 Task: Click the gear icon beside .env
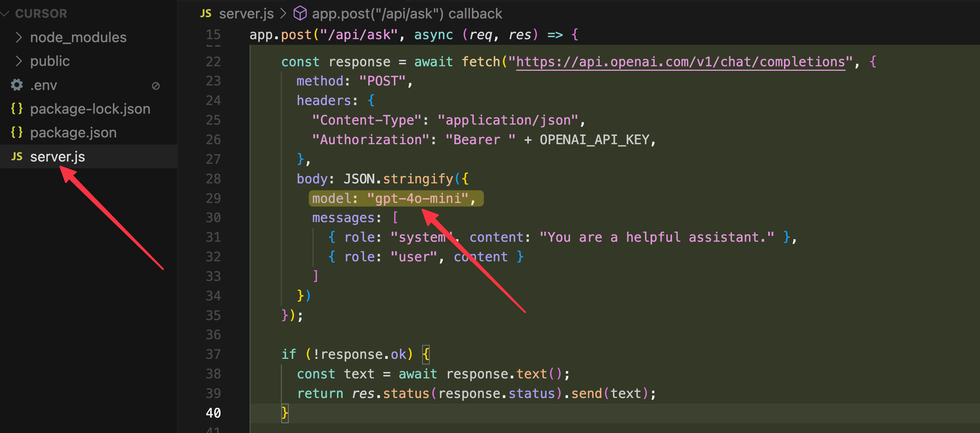point(17,85)
